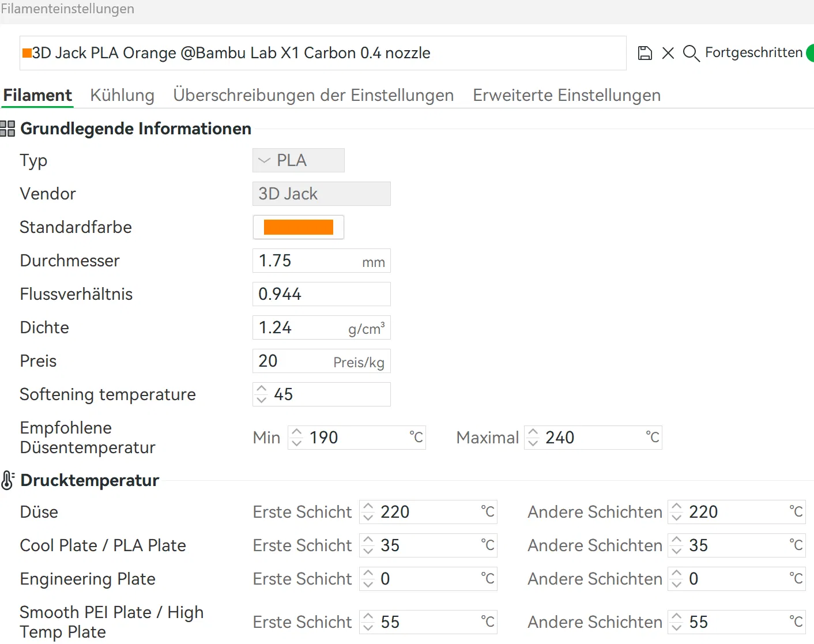The width and height of the screenshot is (814, 644).
Task: Click the Drucktemperatur thermometer icon
Action: [7, 480]
